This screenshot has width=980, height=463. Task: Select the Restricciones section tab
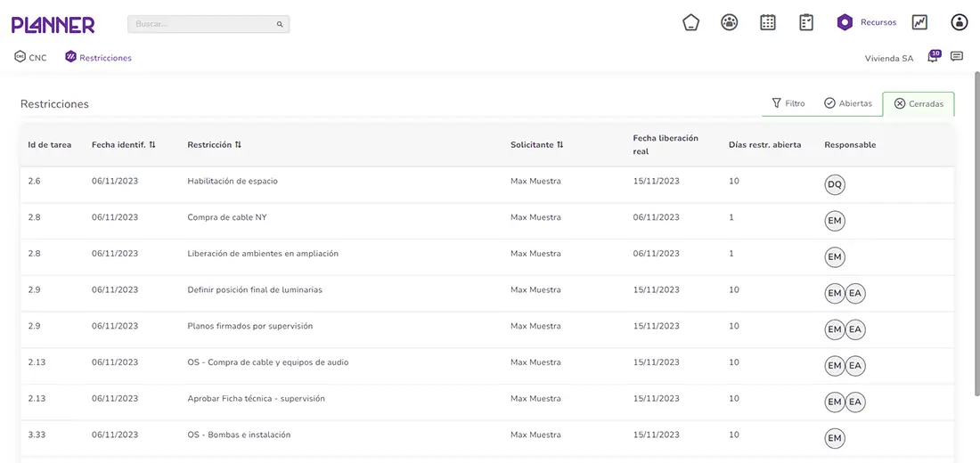98,58
